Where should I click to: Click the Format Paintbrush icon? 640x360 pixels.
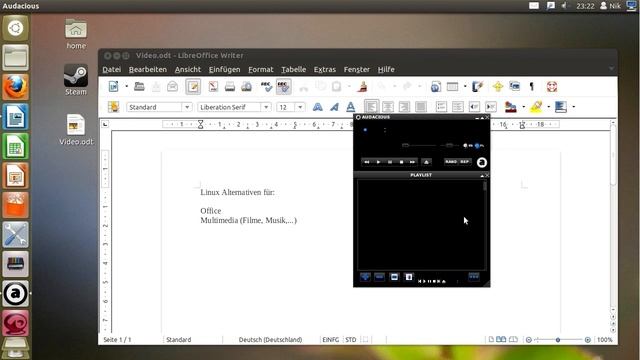pos(362,87)
